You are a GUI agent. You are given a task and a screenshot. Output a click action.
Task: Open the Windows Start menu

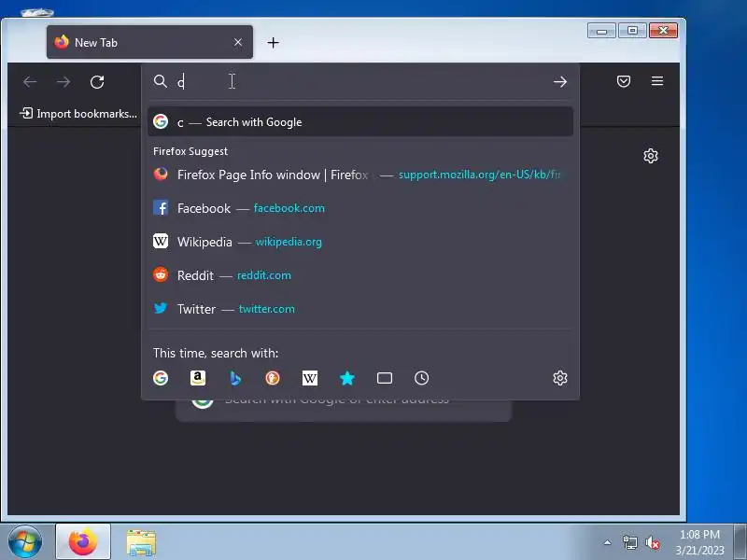[x=25, y=542]
